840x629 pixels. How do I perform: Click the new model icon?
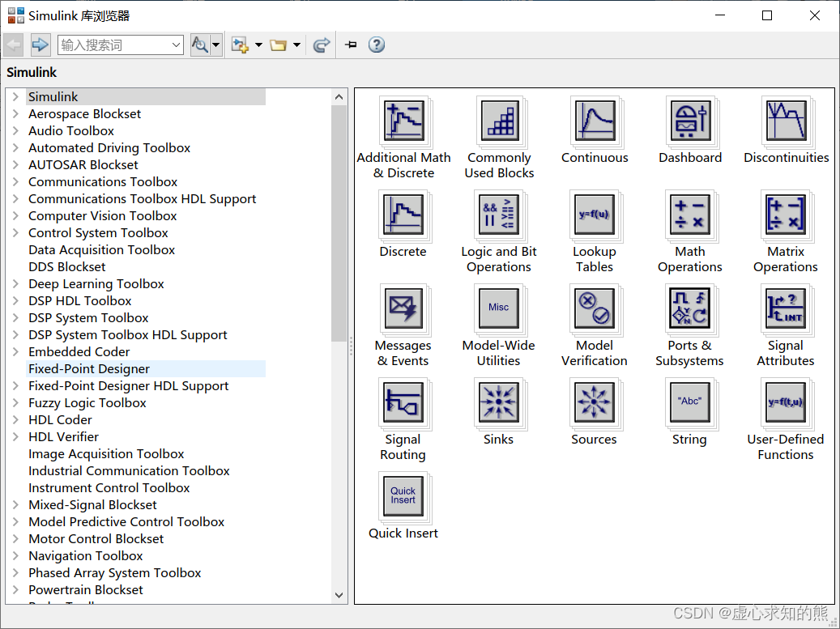point(240,45)
